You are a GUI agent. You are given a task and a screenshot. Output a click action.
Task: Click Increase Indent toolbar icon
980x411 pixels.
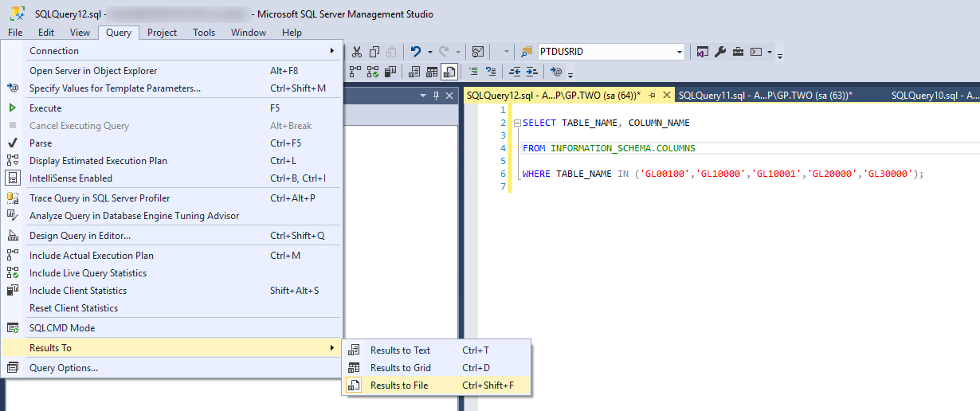(x=532, y=72)
